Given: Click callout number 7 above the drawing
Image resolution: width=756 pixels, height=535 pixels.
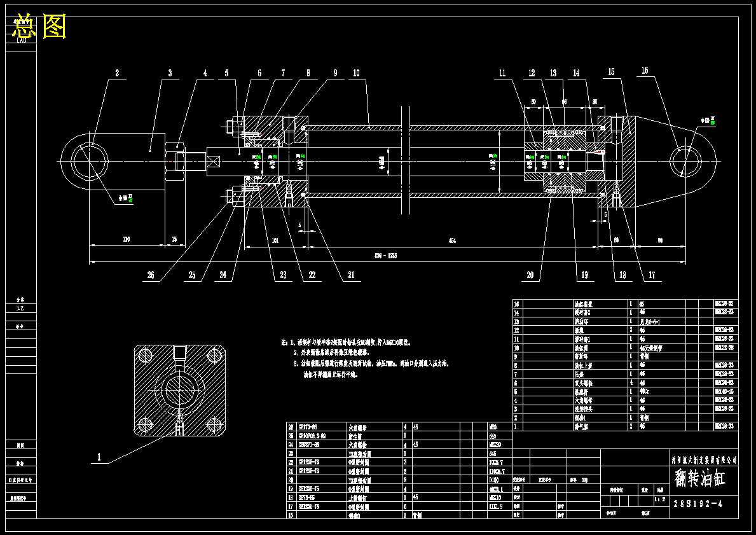Looking at the screenshot, I should click(283, 73).
